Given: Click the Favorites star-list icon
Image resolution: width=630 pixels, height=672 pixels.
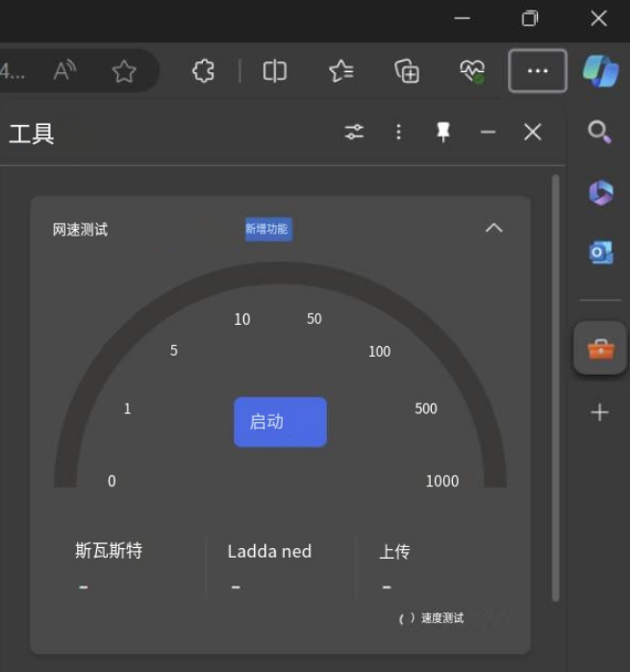Looking at the screenshot, I should pos(340,71).
